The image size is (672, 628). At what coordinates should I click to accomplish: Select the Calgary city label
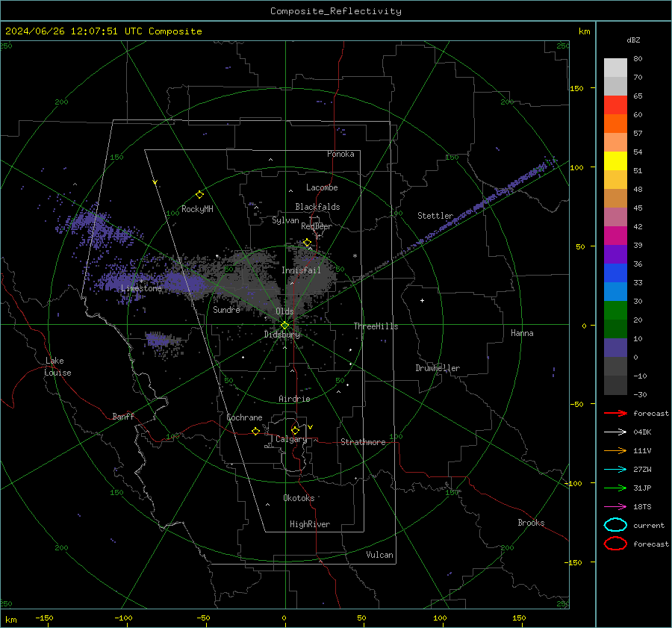(x=291, y=439)
